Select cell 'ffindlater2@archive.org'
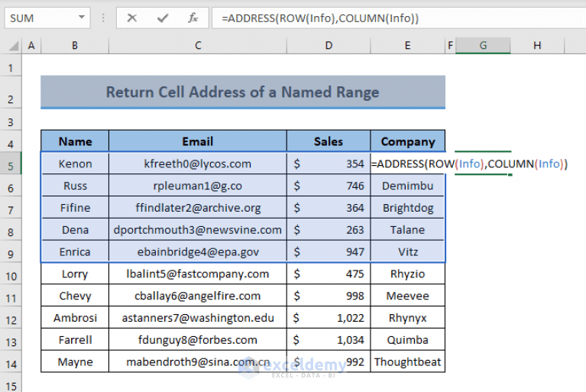The width and height of the screenshot is (586, 392). click(x=198, y=207)
